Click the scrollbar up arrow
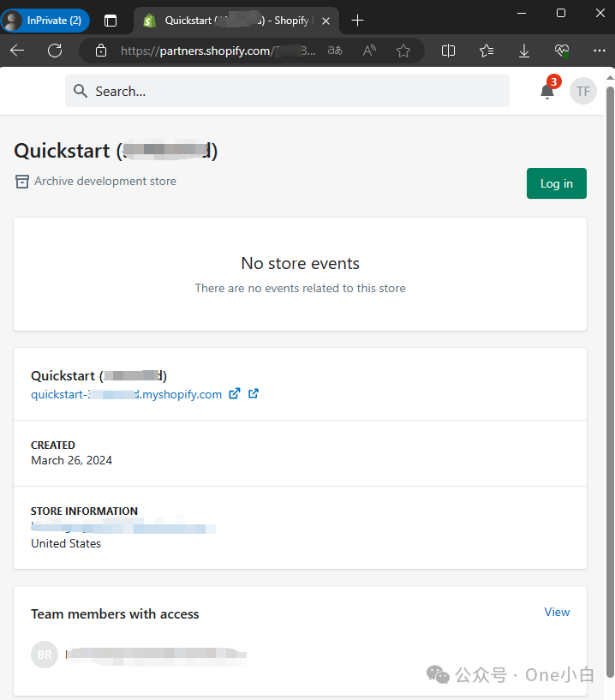Viewport: 615px width, 700px height. pos(610,78)
